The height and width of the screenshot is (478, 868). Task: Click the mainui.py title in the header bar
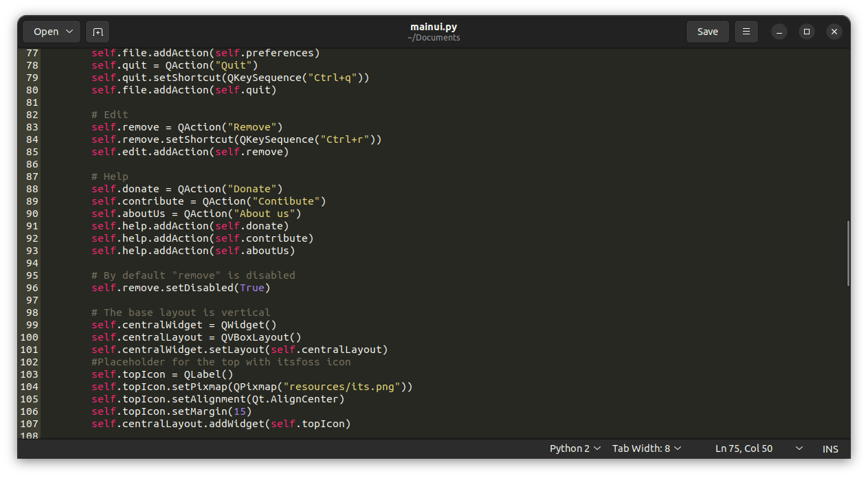point(434,27)
